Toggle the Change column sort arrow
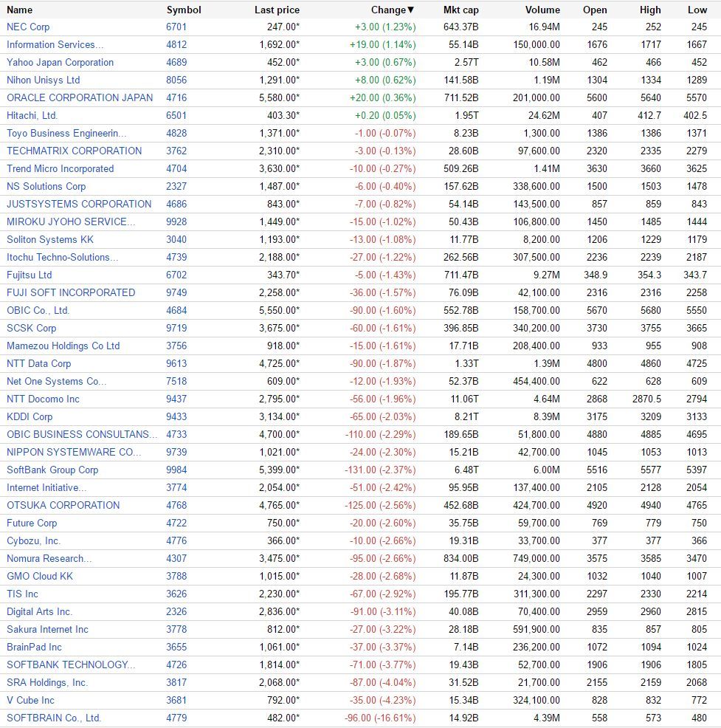Image resolution: width=721 pixels, height=728 pixels. (410, 10)
